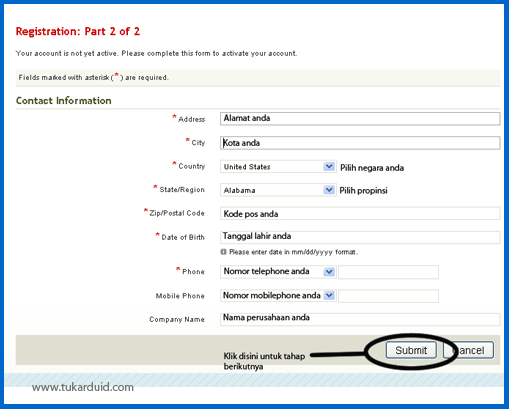Click the 'Date of Birth' label
Viewport: 509px width, 409px height.
coord(183,237)
